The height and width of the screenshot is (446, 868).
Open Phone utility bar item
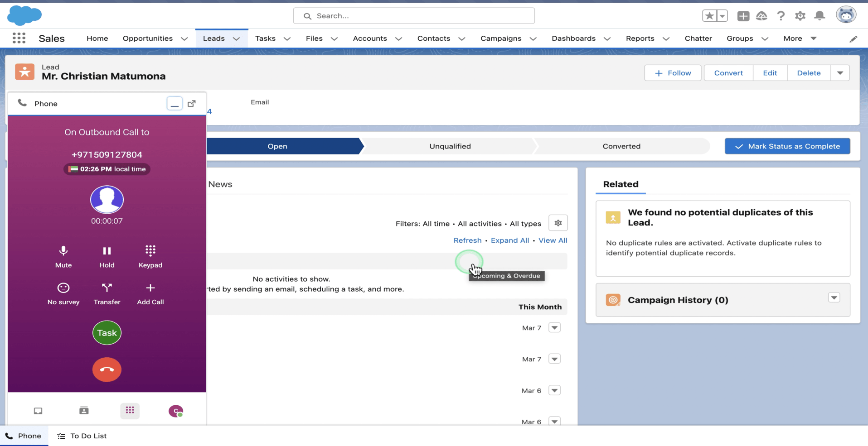click(x=24, y=436)
